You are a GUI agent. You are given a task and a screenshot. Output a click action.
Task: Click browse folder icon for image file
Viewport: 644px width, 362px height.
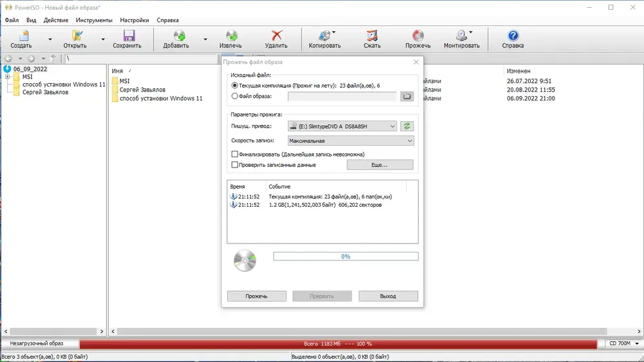pyautogui.click(x=406, y=96)
